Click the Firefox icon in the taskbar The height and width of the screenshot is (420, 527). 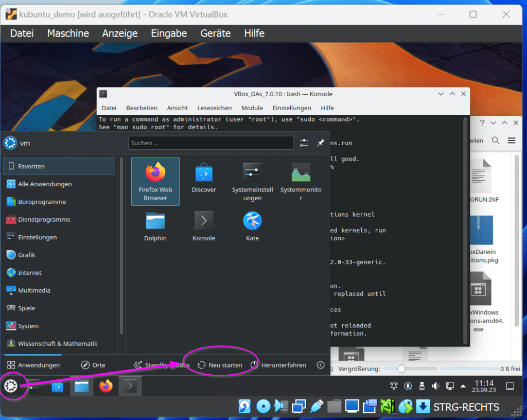pyautogui.click(x=106, y=386)
